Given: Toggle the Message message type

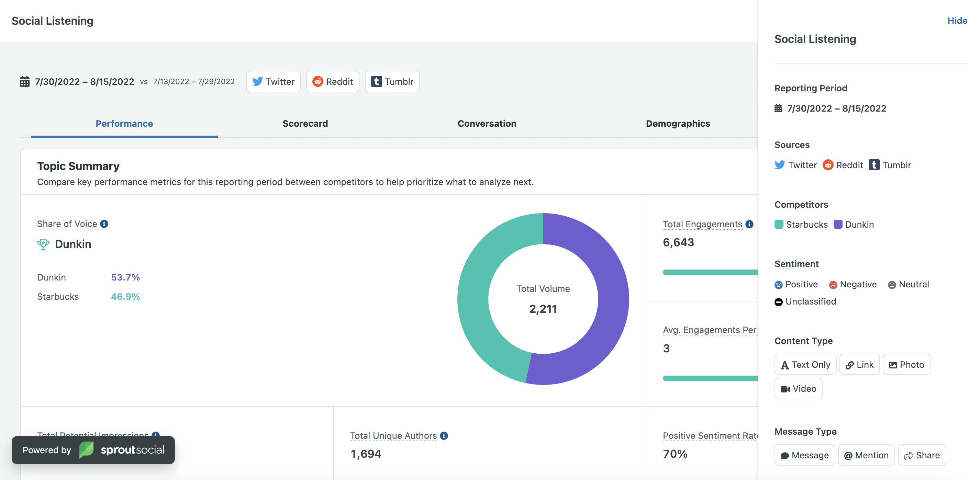Looking at the screenshot, I should click(805, 455).
